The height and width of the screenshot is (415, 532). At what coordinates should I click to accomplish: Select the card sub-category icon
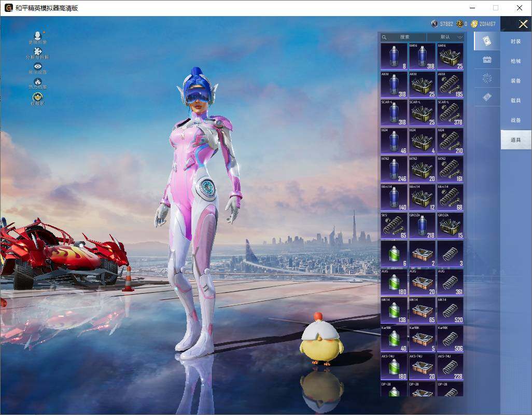click(487, 41)
